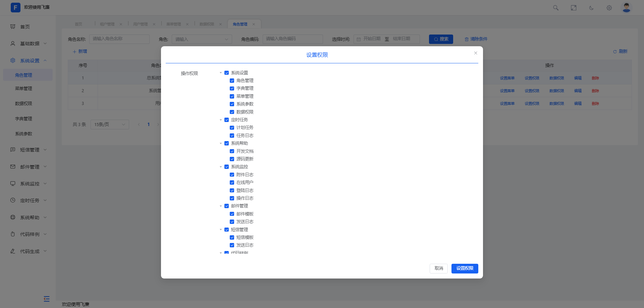Viewport: 644px width, 308px height.
Task: Open 短信管理 sidebar menu
Action: click(30, 150)
